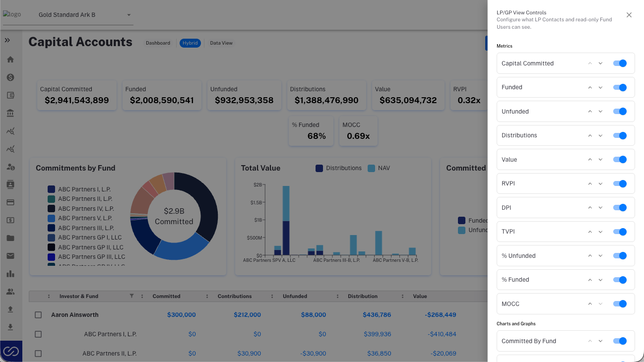Viewport: 644px width, 362px height.
Task: Switch to the Dashboard view tab
Action: click(158, 43)
